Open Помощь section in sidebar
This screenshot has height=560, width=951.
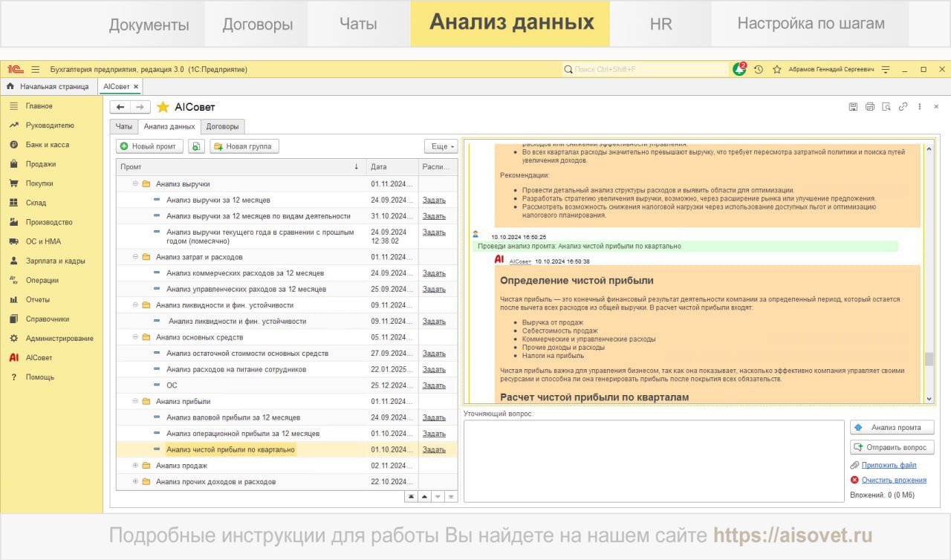(x=39, y=377)
